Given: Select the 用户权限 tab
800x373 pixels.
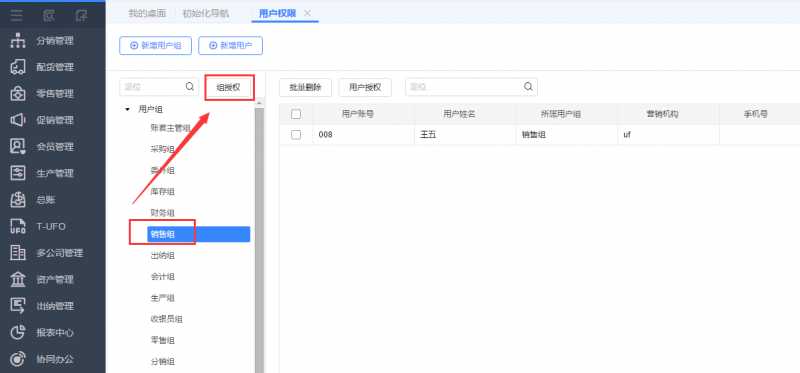Looking at the screenshot, I should [278, 14].
